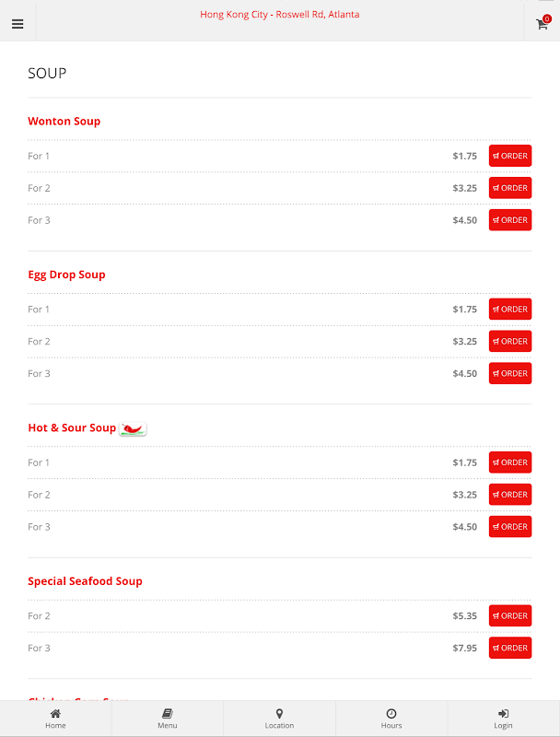Click the Hot & Sour Soup chili icon
The width and height of the screenshot is (560, 737).
[133, 428]
